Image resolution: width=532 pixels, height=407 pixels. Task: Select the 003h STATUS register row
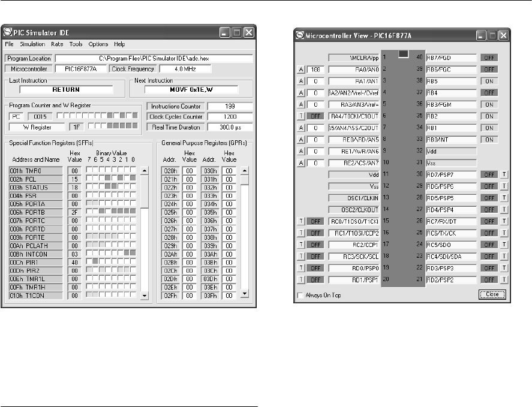coord(35,188)
